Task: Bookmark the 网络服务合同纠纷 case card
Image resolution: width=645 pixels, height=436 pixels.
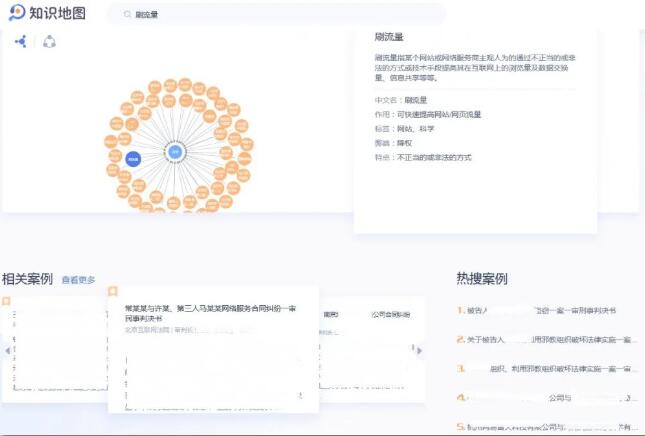Action: (x=113, y=291)
